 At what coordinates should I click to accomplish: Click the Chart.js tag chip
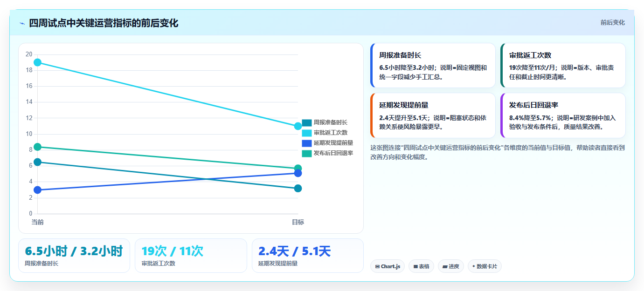[x=388, y=266]
